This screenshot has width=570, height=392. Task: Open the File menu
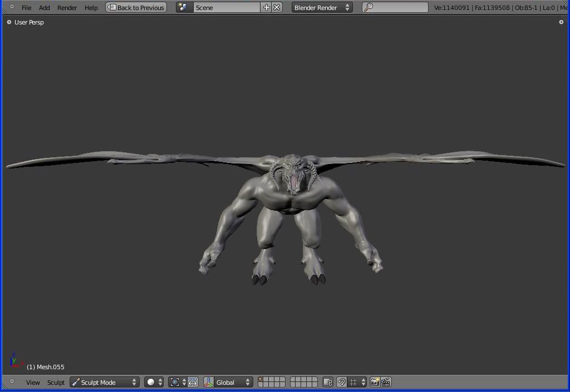point(26,8)
